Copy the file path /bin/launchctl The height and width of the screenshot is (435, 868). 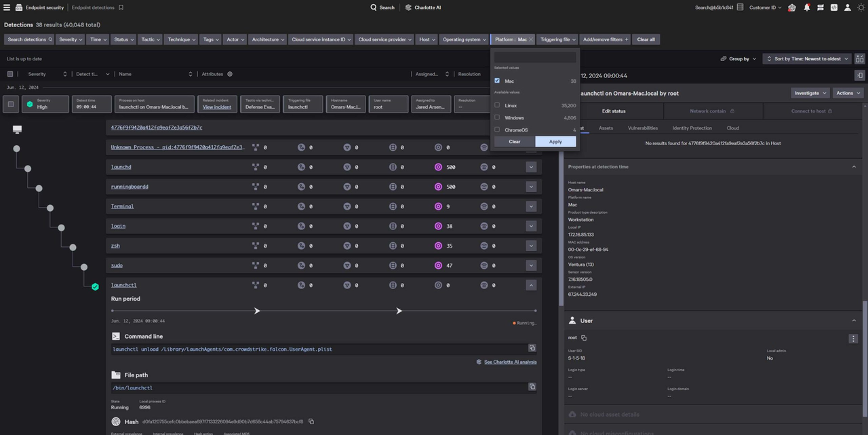pos(532,387)
